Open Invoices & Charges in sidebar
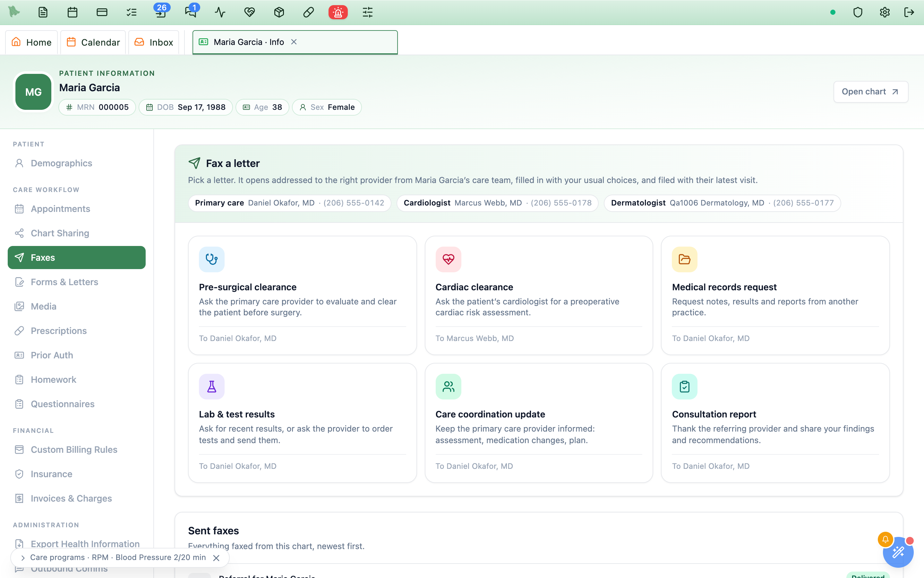 pyautogui.click(x=76, y=498)
